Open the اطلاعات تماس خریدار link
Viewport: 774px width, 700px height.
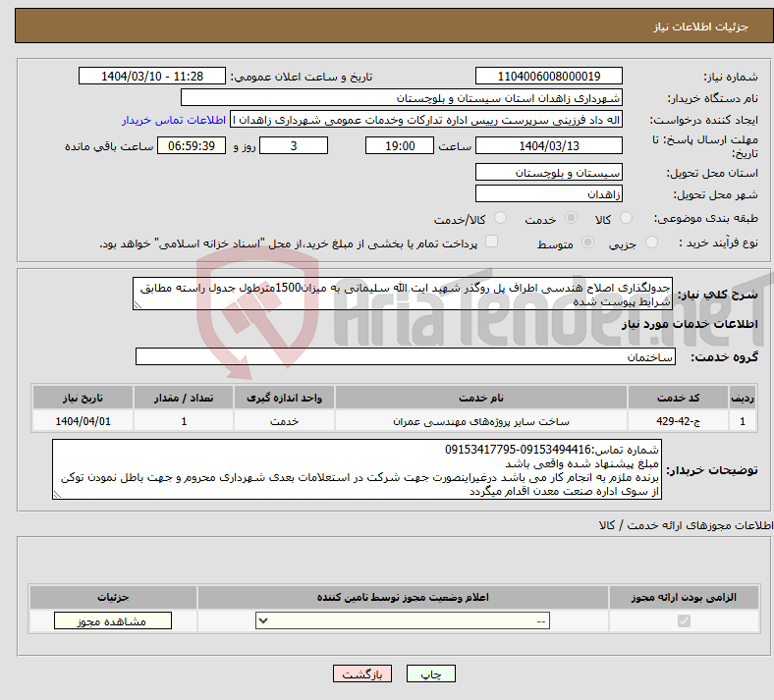coord(174,120)
